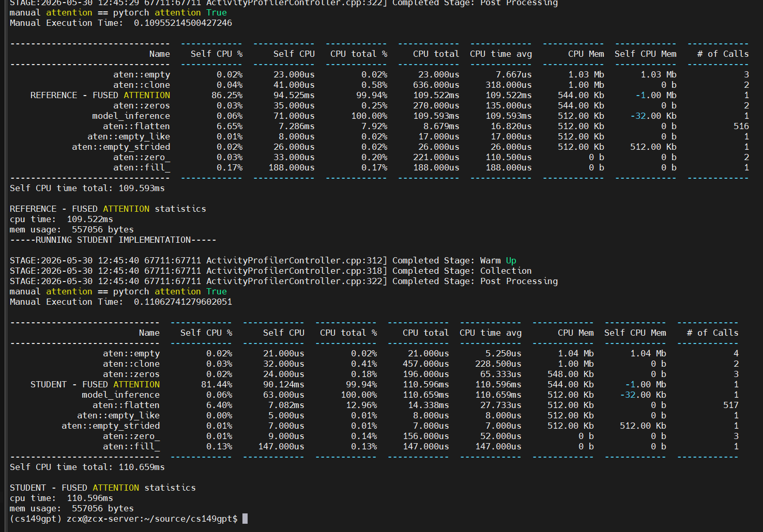This screenshot has height=532, width=763.
Task: Click the 'Self CPU time total: 110.659ms' line
Action: tap(87, 467)
